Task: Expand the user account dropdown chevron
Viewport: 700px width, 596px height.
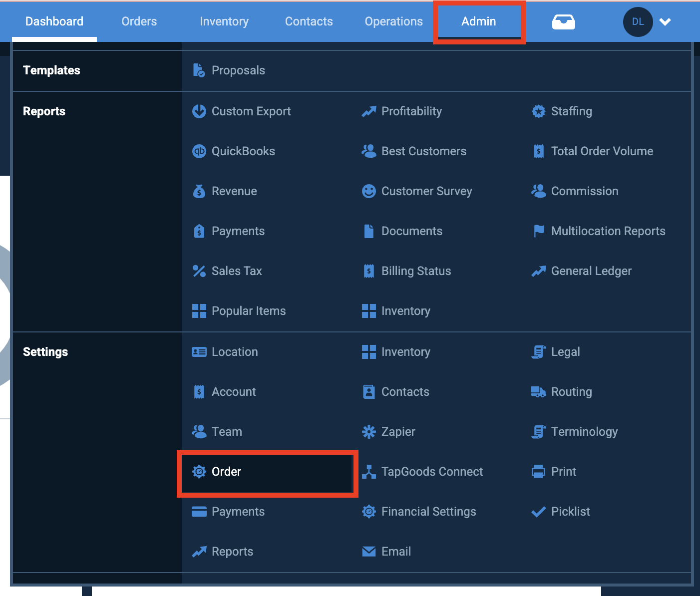Action: point(665,22)
